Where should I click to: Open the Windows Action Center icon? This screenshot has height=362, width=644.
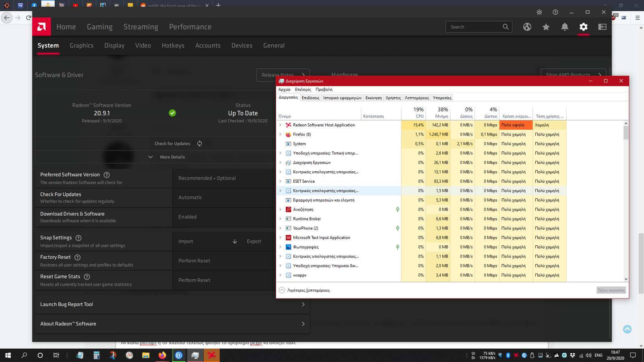633,355
